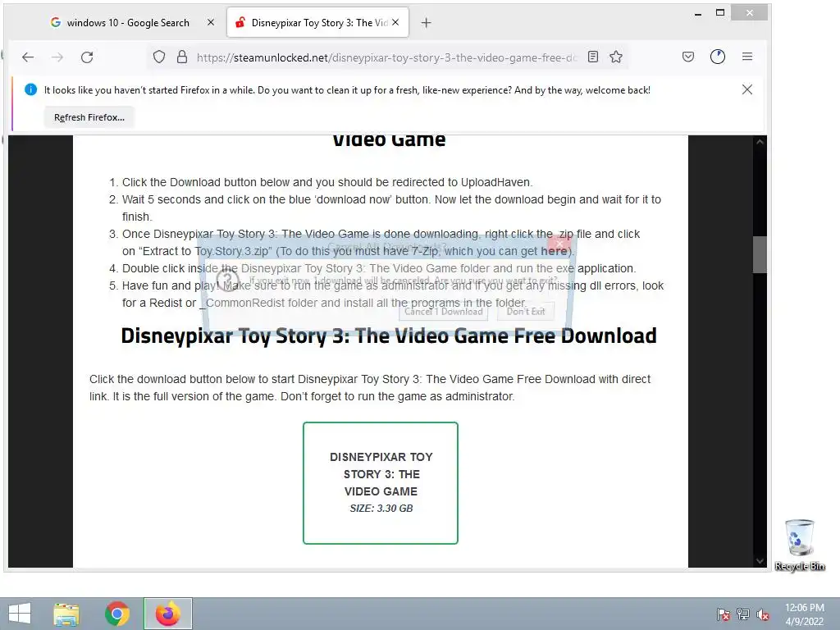This screenshot has width=840, height=630.
Task: Click the 'SIZE: 3.30 GB' text
Action: tap(381, 509)
